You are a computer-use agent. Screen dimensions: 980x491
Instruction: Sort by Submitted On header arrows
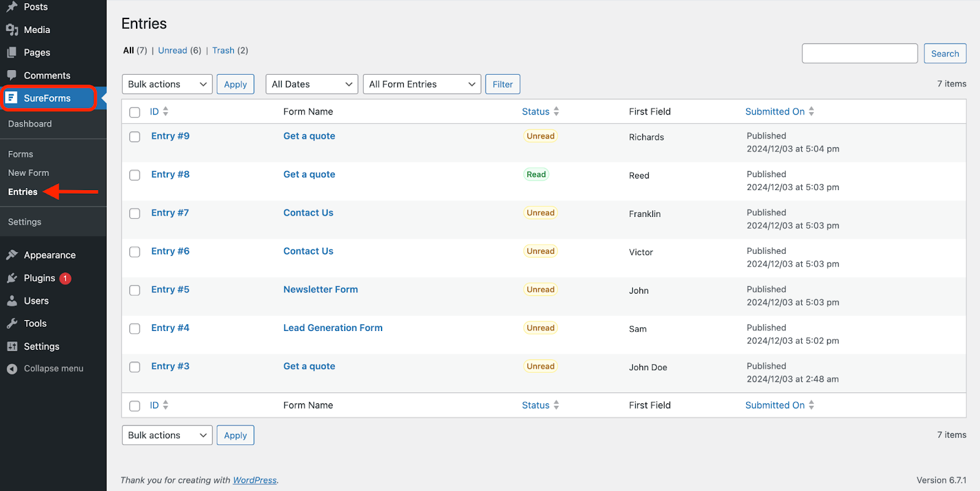click(812, 112)
